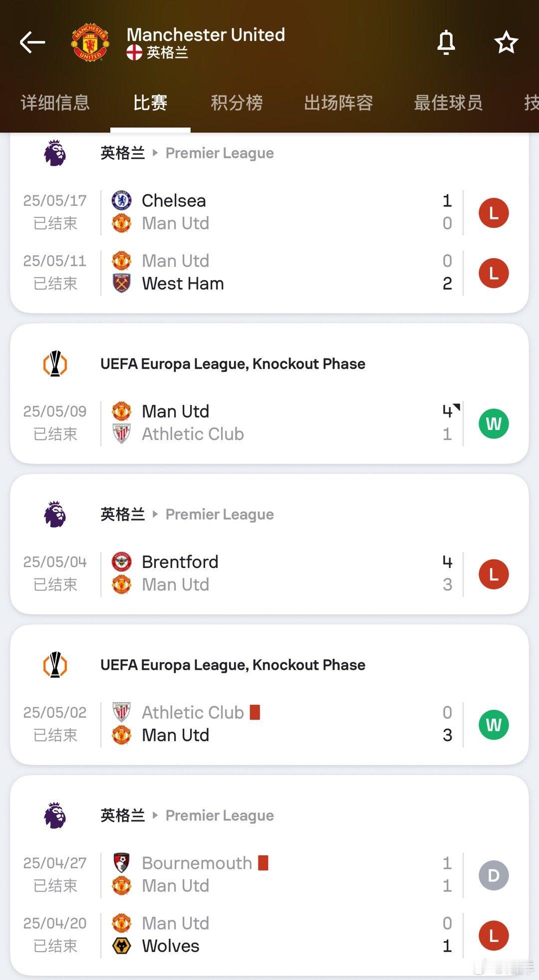Tap the red L badge for West Ham match
Viewport: 539px width, 980px height.
494,273
